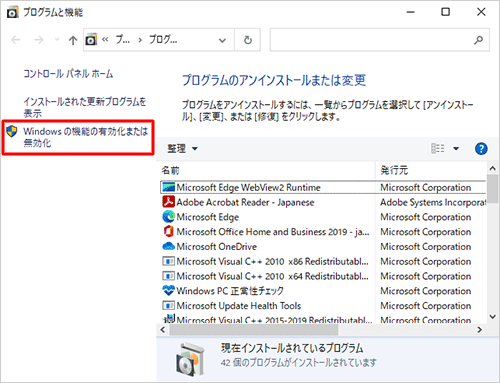Click the Forward navigation arrow
This screenshot has height=383, width=500.
39,40
